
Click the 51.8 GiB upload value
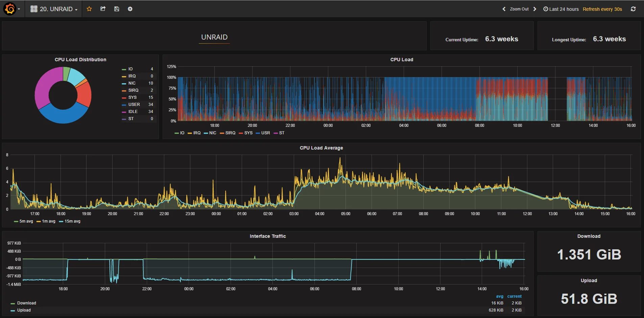(x=589, y=299)
